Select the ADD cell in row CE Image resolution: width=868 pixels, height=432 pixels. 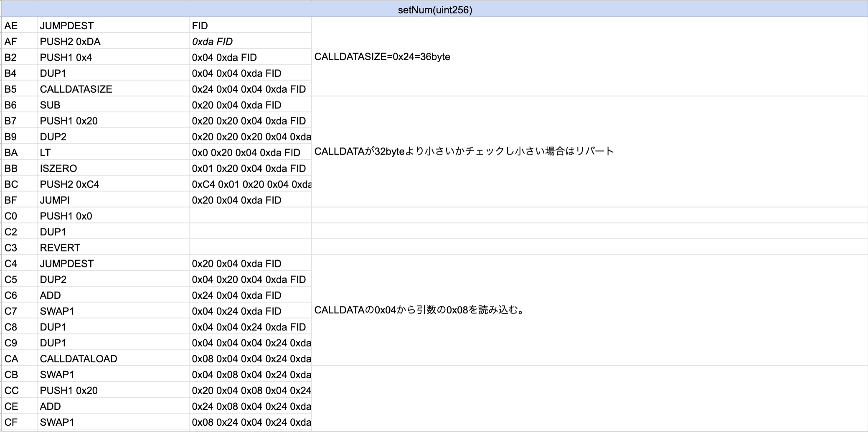pyautogui.click(x=113, y=407)
